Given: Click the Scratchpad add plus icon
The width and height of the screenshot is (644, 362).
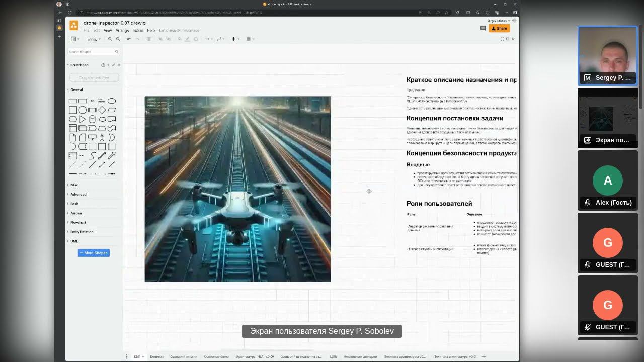Looking at the screenshot, I should click(108, 65).
